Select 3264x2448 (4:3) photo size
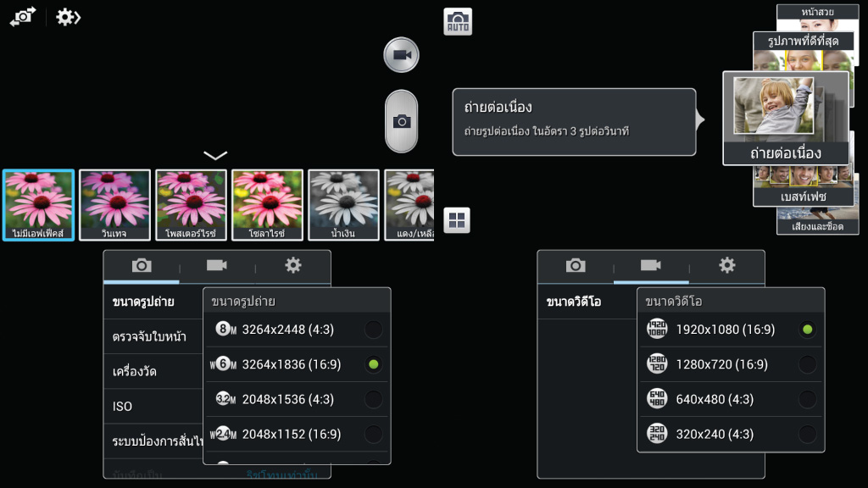 point(298,330)
